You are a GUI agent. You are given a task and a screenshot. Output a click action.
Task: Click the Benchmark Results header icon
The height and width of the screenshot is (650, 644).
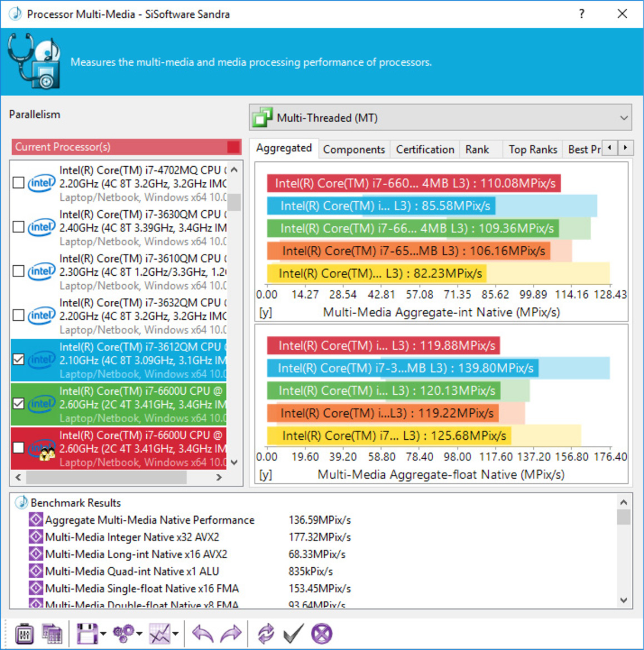[21, 503]
